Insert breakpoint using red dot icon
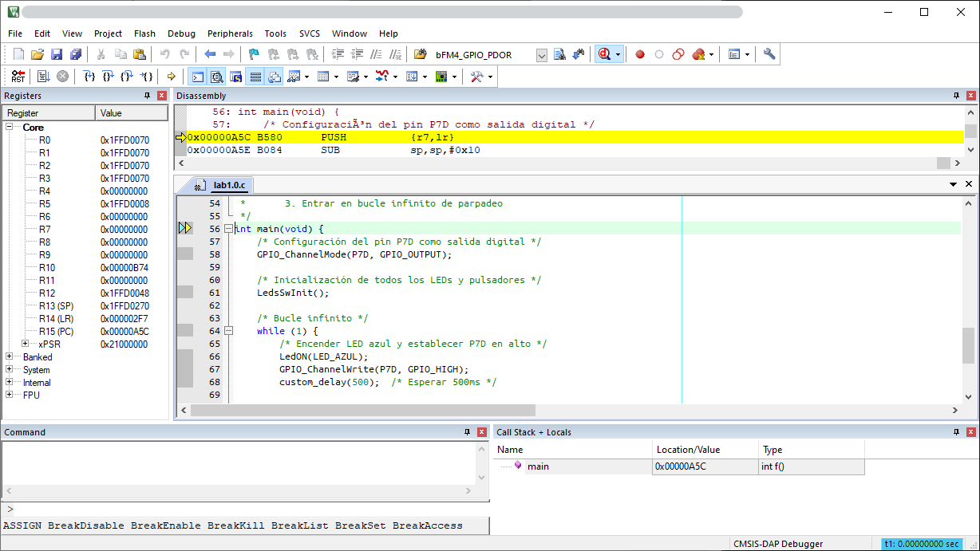 pos(639,55)
